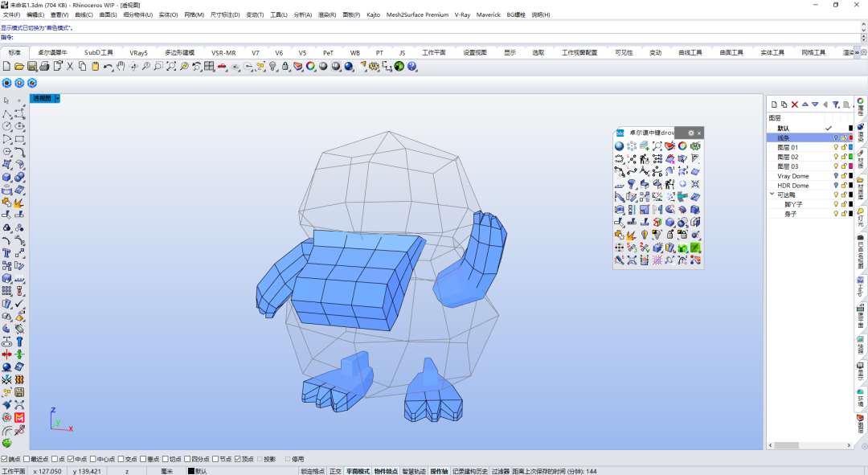This screenshot has width=868, height=475.
Task: Toggle 正交 in status bar
Action: 335,471
